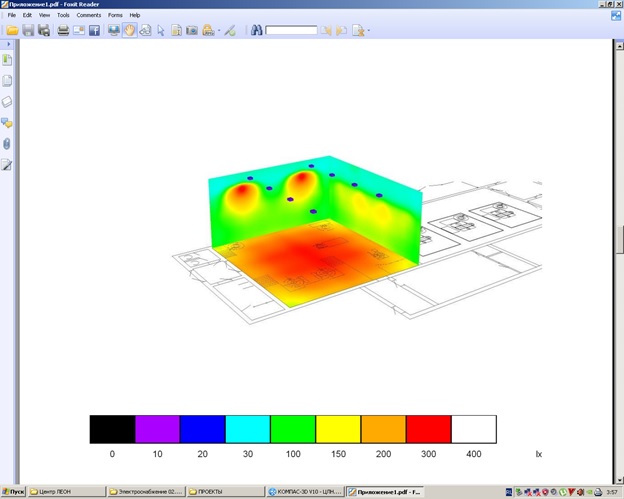Click the vertical scrollbar up arrow
This screenshot has height=499, width=624.
(620, 46)
